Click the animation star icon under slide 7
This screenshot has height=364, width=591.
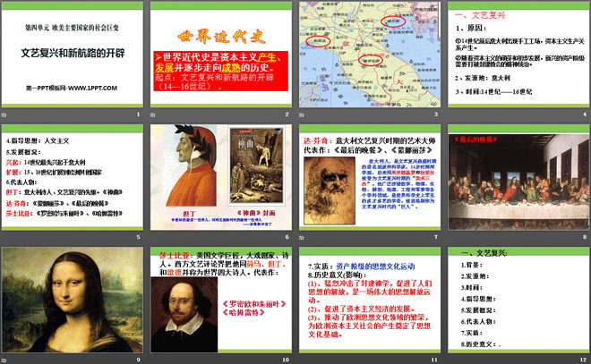pyautogui.click(x=302, y=238)
